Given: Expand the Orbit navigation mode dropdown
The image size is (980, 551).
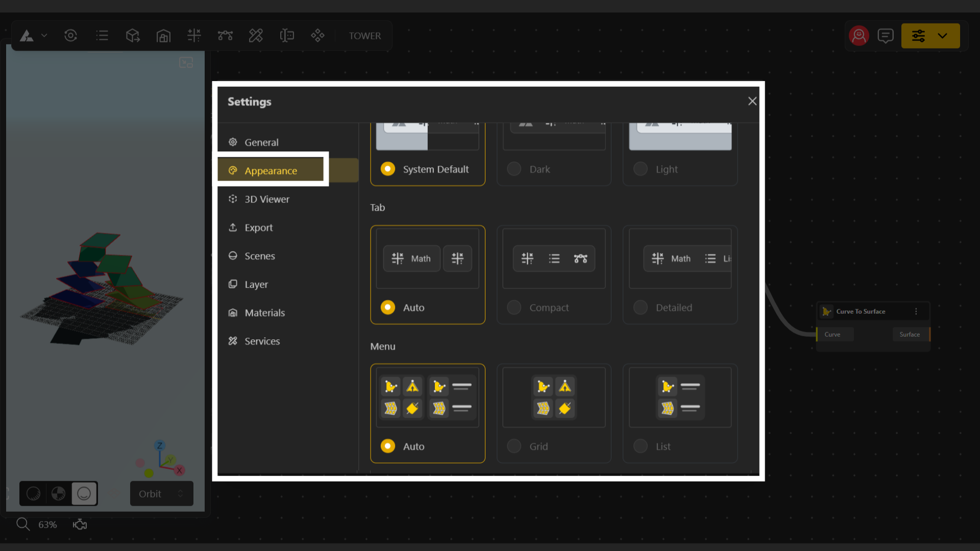Looking at the screenshot, I should click(x=161, y=494).
